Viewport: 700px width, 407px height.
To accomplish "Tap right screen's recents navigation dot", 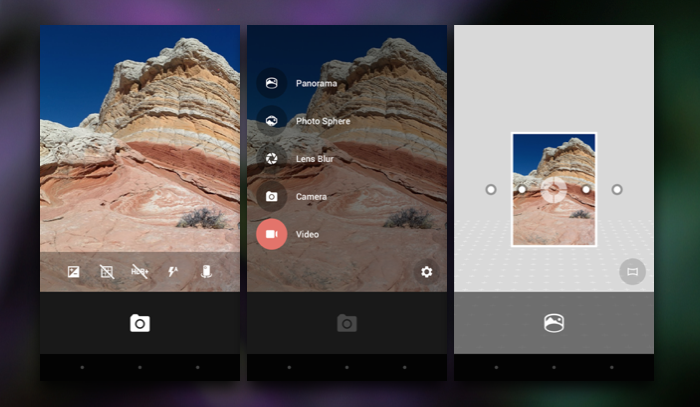I will (x=612, y=367).
